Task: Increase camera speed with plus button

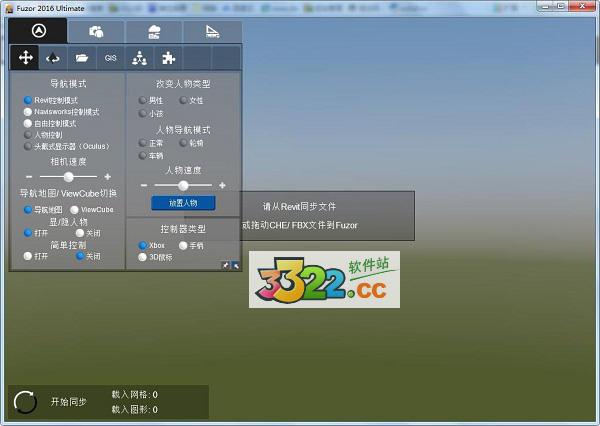Action: tap(108, 177)
